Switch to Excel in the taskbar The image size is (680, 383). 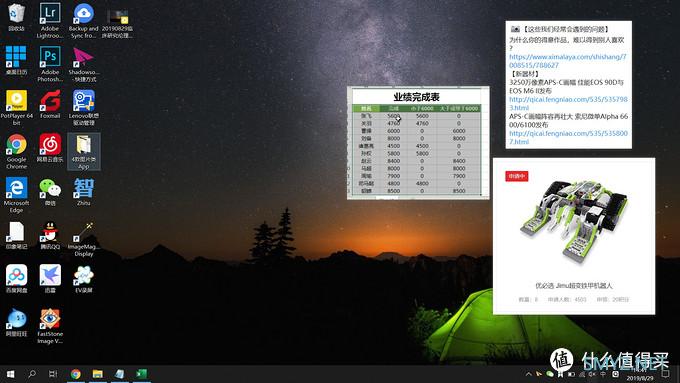pos(141,374)
